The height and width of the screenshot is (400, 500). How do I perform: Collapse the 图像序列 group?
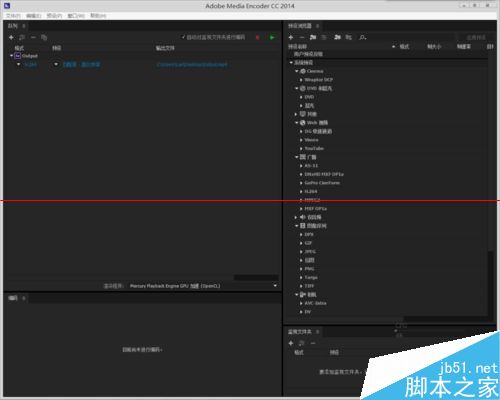click(x=296, y=226)
